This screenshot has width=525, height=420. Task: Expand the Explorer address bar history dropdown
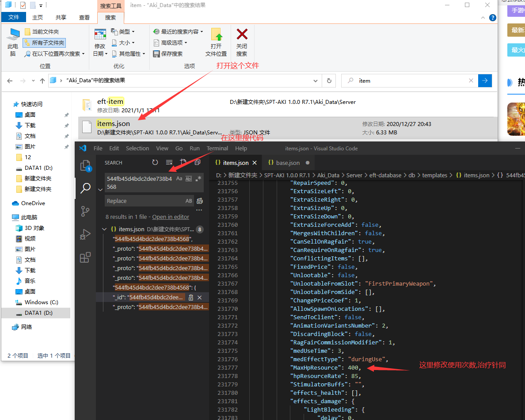click(x=316, y=81)
